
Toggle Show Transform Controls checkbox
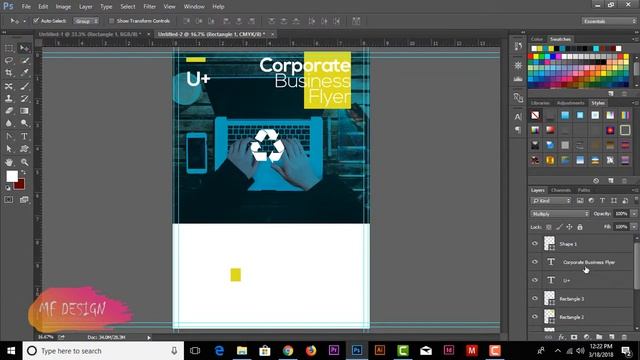point(111,20)
